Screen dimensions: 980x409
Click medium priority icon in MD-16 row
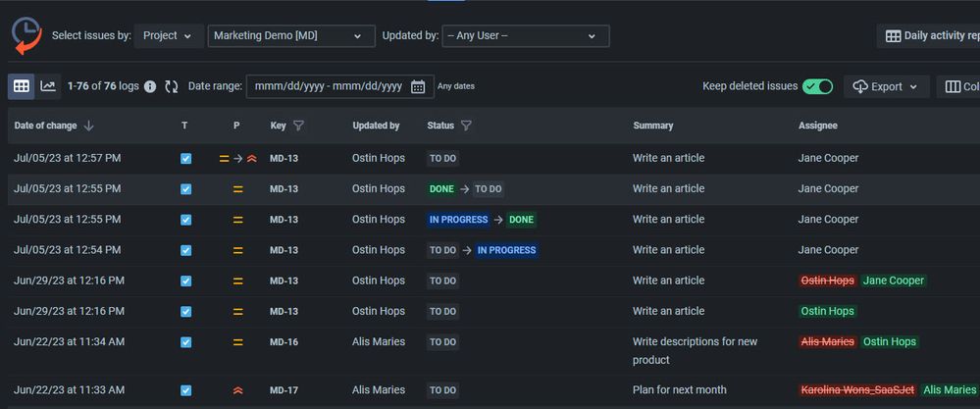click(x=238, y=342)
